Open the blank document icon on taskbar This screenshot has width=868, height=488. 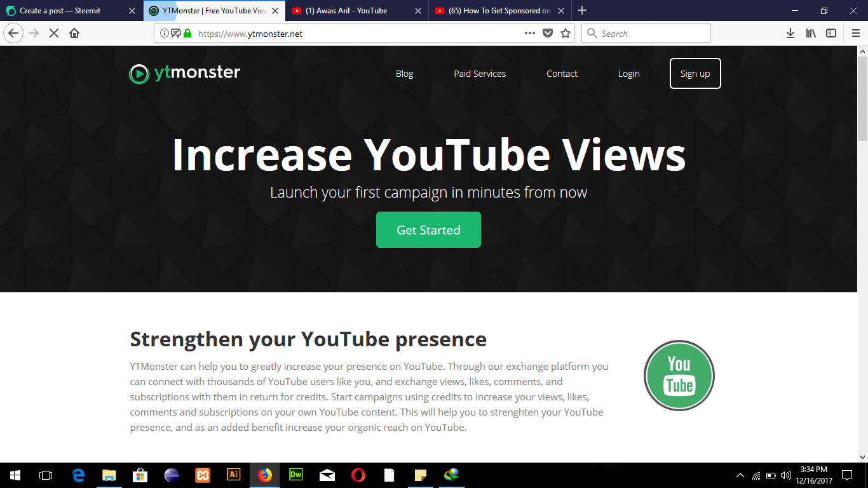point(390,475)
